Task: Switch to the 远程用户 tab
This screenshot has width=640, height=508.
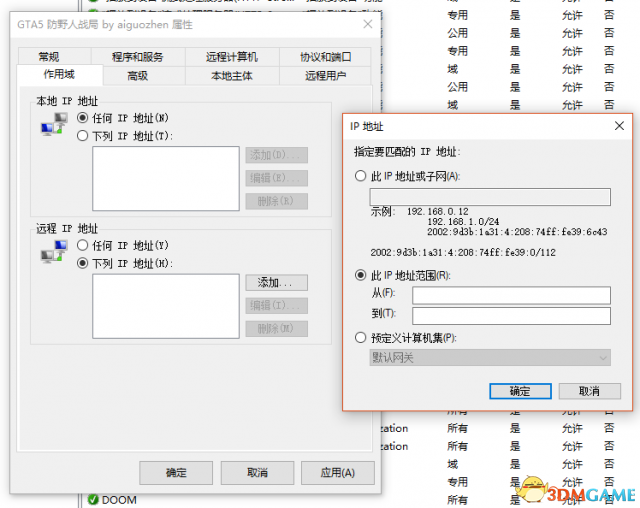Action: point(325,76)
